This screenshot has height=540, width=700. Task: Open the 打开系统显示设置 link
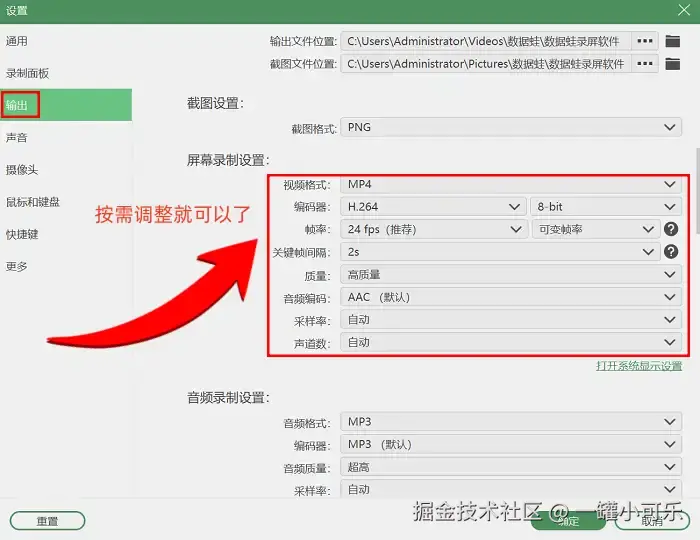(639, 366)
